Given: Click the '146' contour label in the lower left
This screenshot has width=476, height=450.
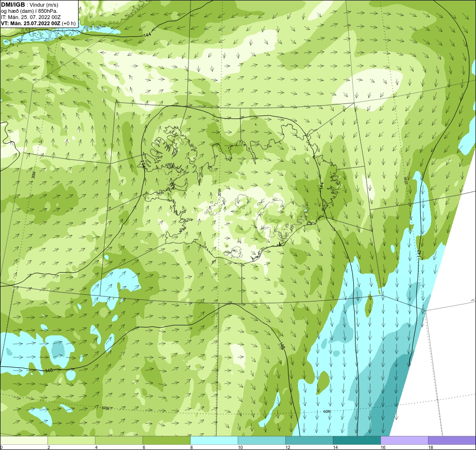Looking at the screenshot, I should [49, 371].
